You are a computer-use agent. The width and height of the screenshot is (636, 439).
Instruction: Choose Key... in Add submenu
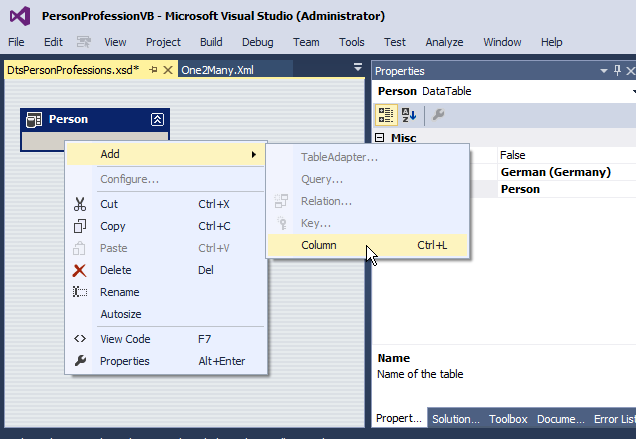[x=367, y=223]
